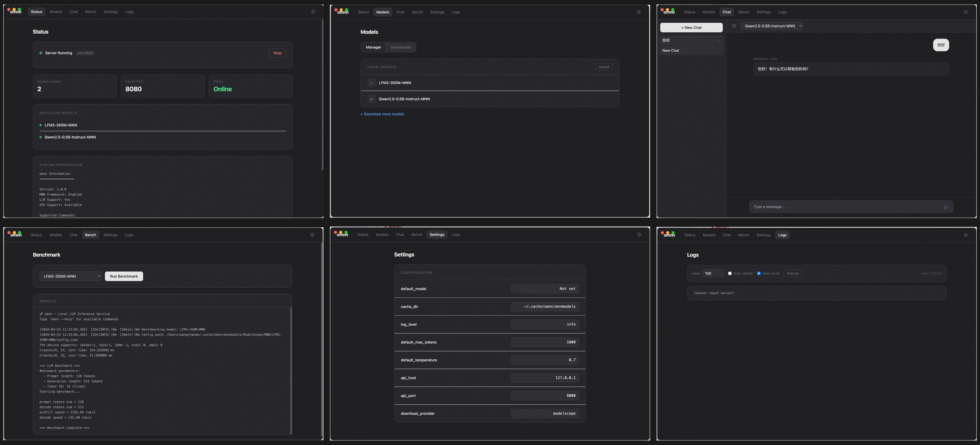Switch to Downloader in Models segmented toggle
Screen dimensions: 980x445
click(x=401, y=47)
